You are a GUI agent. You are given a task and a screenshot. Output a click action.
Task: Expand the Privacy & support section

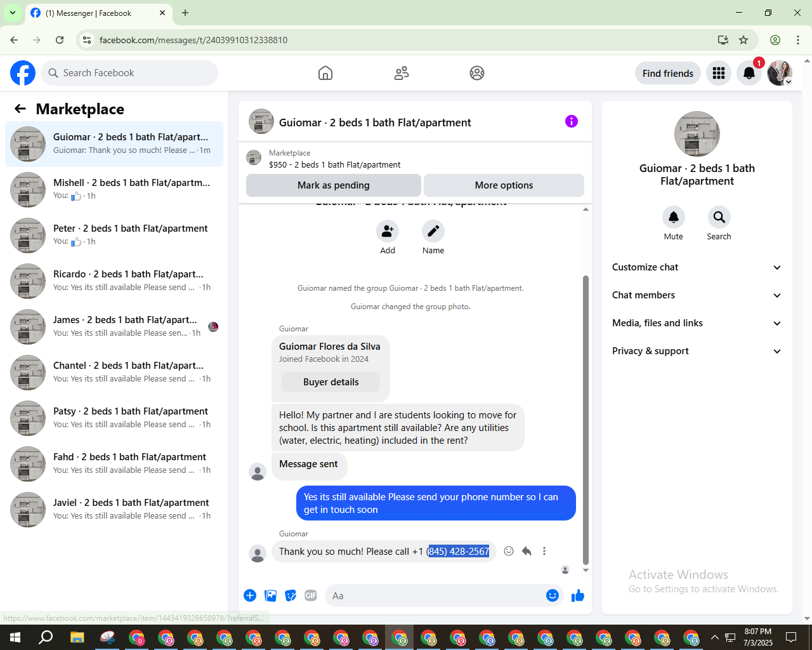[x=697, y=351]
